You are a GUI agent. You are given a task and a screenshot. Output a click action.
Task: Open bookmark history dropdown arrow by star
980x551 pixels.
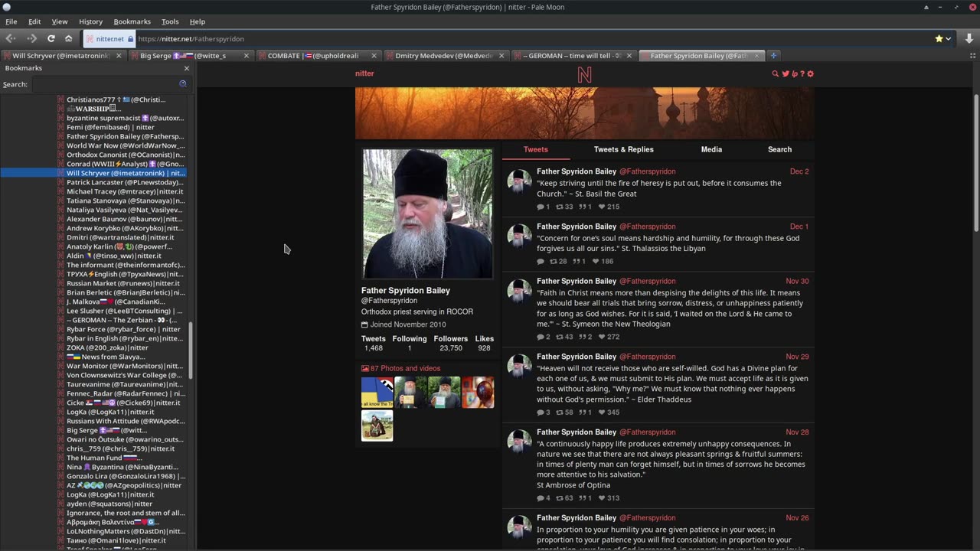[x=948, y=38]
